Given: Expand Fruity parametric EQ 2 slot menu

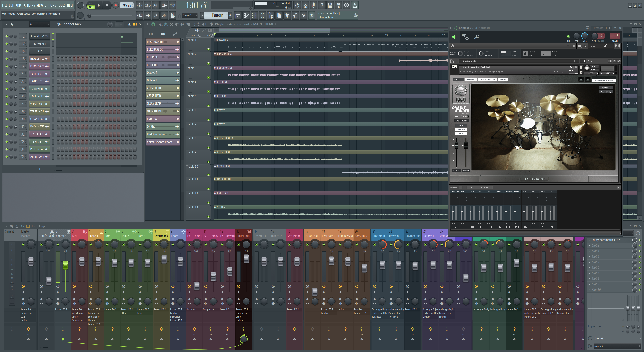Looking at the screenshot, I should 589,240.
